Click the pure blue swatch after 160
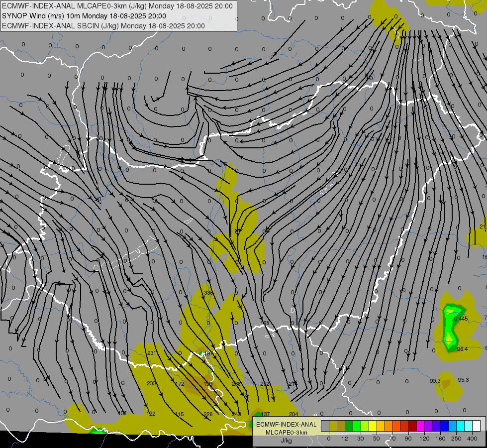 [445, 426]
